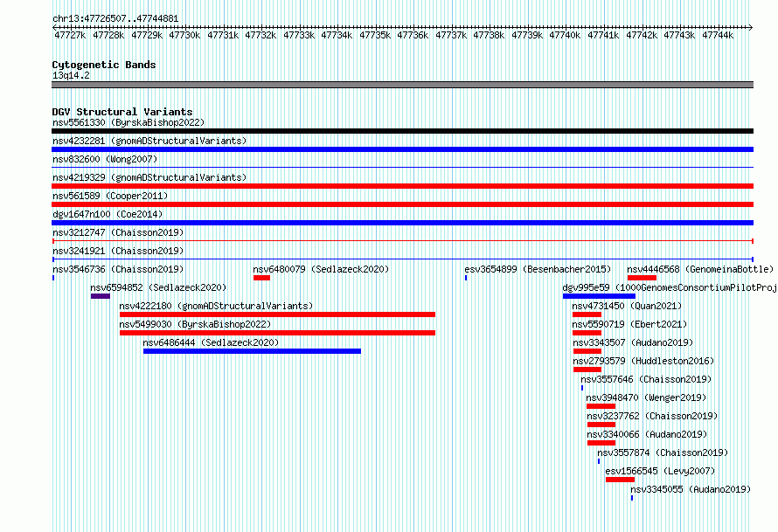The image size is (778, 532).
Task: Open nsv6594852 (Sedlazeck2020) label
Action: (158, 287)
